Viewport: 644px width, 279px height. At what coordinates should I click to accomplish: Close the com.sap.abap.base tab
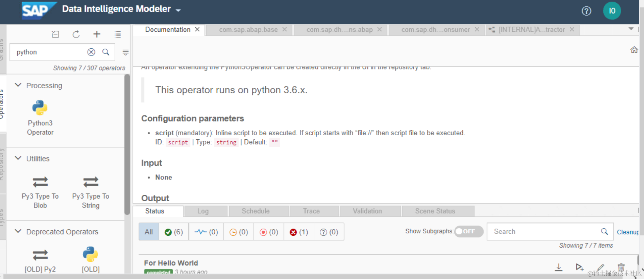[285, 30]
